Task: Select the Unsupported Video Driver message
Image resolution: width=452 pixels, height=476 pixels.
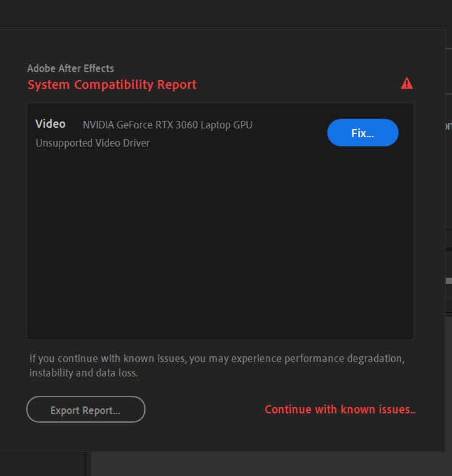Action: pyautogui.click(x=93, y=143)
